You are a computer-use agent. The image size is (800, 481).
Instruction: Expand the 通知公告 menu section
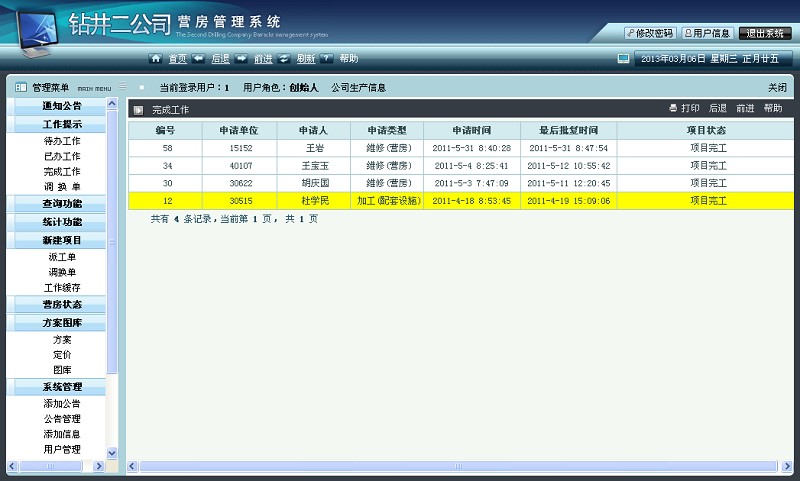[62, 106]
